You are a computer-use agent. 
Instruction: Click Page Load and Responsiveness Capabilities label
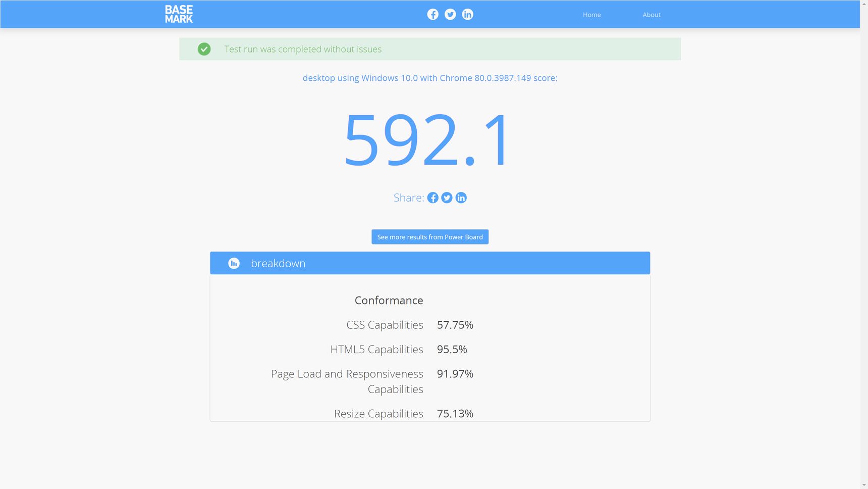click(x=347, y=381)
